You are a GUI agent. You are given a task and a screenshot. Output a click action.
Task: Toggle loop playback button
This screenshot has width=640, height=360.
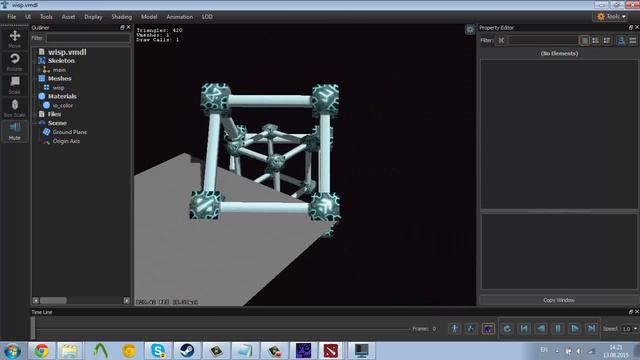coord(507,329)
